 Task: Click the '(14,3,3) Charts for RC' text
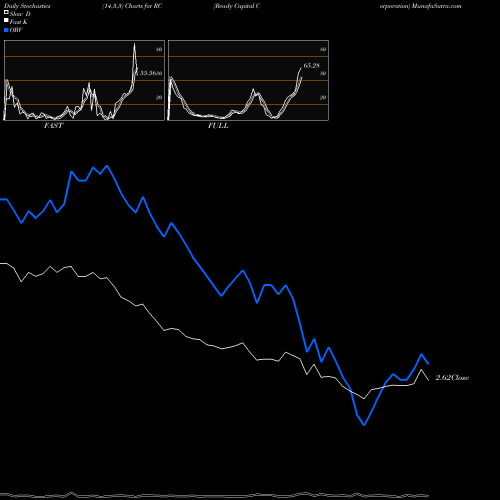pyautogui.click(x=132, y=6)
